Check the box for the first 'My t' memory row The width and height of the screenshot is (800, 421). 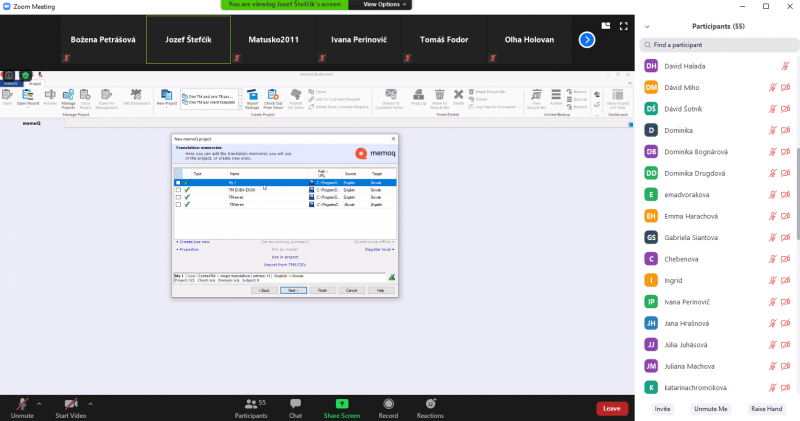178,183
